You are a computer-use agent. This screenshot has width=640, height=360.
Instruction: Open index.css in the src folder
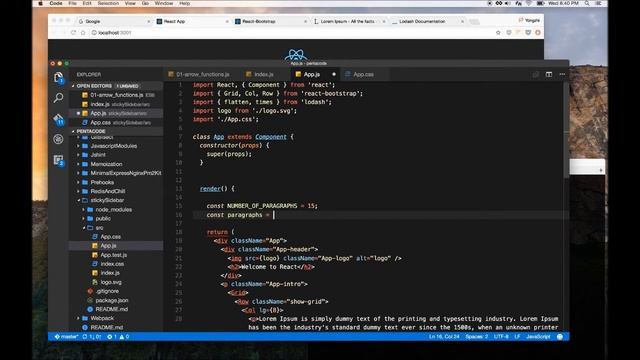pos(112,264)
